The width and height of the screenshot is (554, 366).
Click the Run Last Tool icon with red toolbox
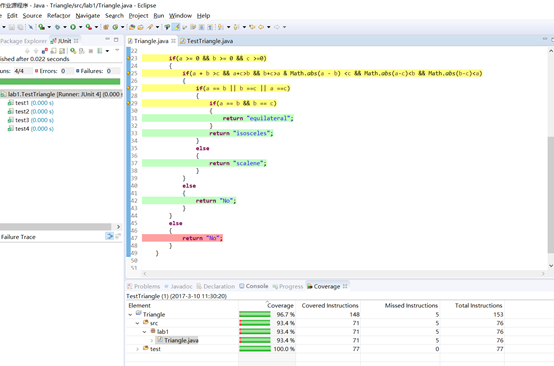tap(89, 27)
